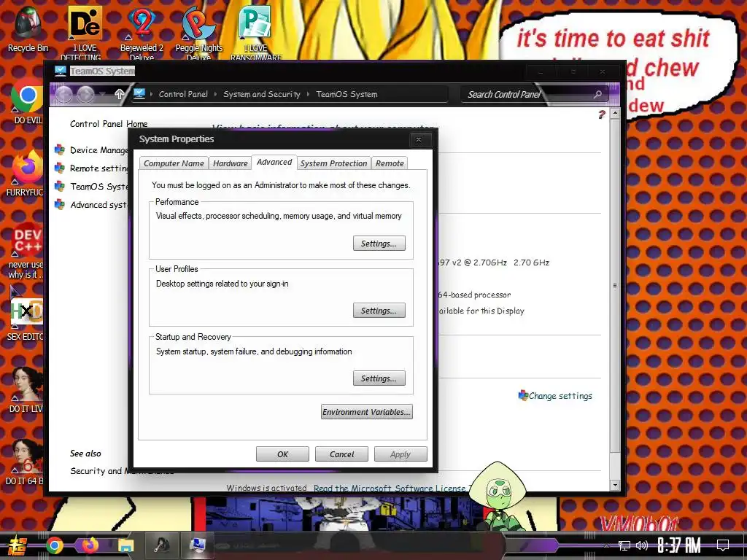Switch to the Computer Name tab
Screen dimensions: 747x560
(174, 163)
